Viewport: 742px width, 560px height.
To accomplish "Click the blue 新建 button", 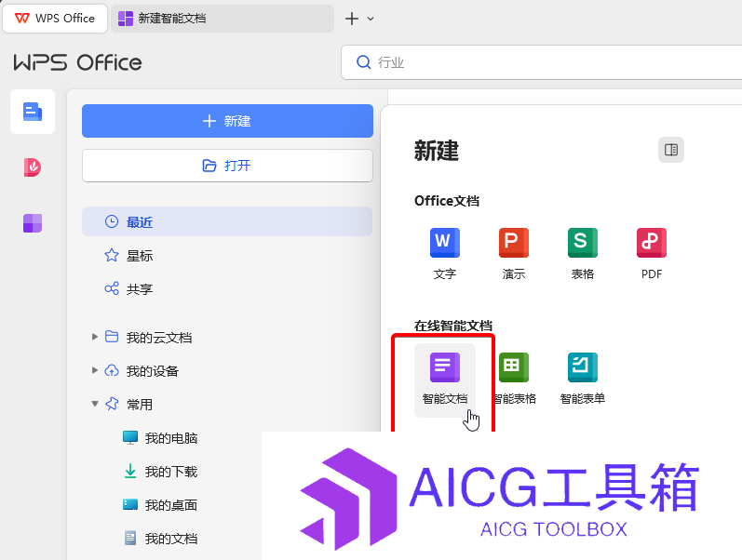I will click(x=227, y=121).
